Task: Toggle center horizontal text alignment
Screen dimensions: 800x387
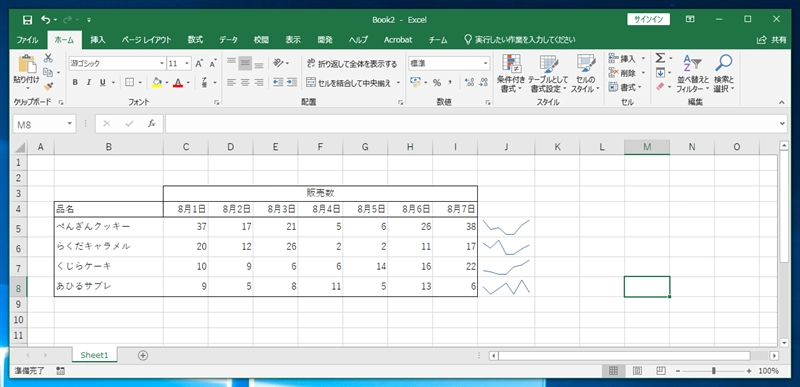Action: coord(245,82)
